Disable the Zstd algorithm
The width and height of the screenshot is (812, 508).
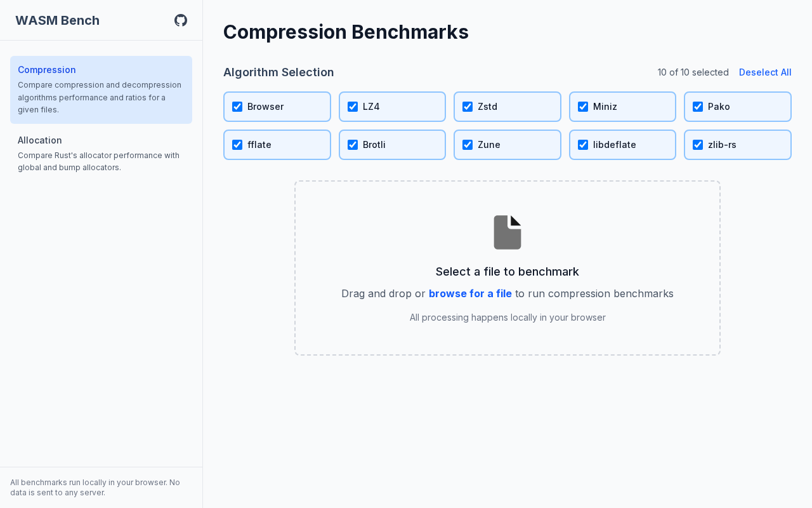coord(468,107)
